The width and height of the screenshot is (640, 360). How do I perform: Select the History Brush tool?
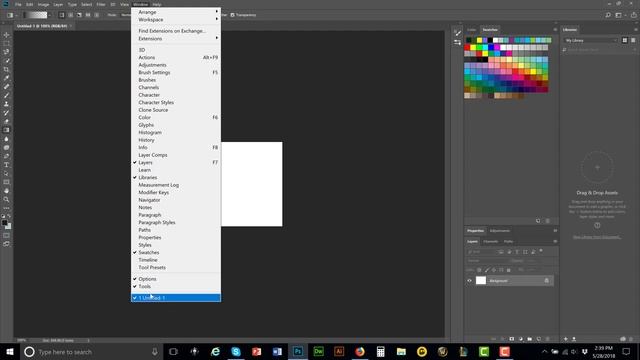tap(6, 113)
